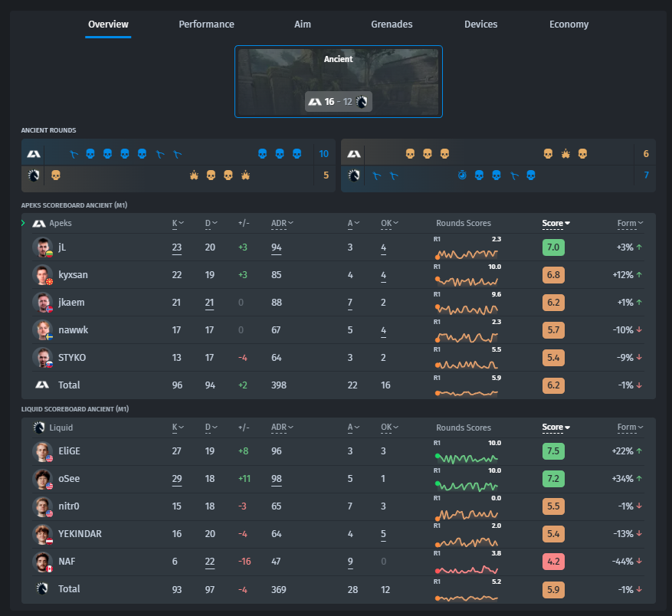Screen dimensions: 672x616
Task: Click the Liquid logo in the second-half rounds panel
Action: click(x=353, y=175)
